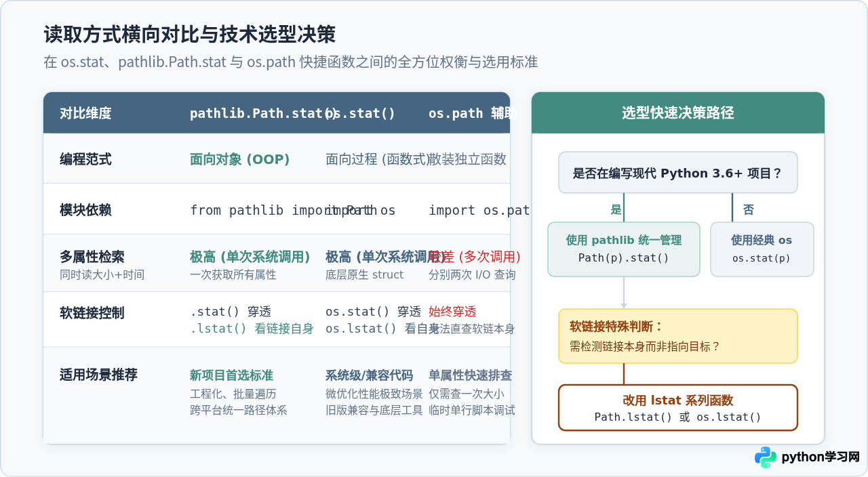Click the os.stat(p) code text
The height and width of the screenshot is (477, 868).
point(762,258)
